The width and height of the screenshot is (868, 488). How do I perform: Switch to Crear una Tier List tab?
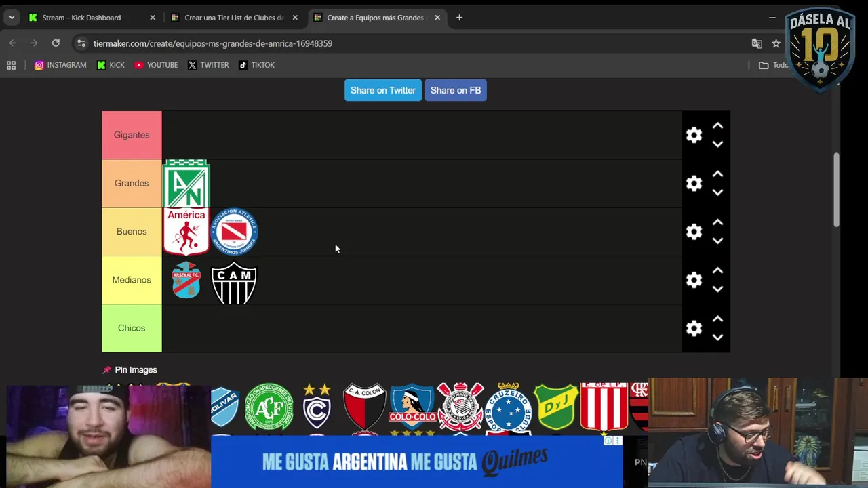[234, 18]
